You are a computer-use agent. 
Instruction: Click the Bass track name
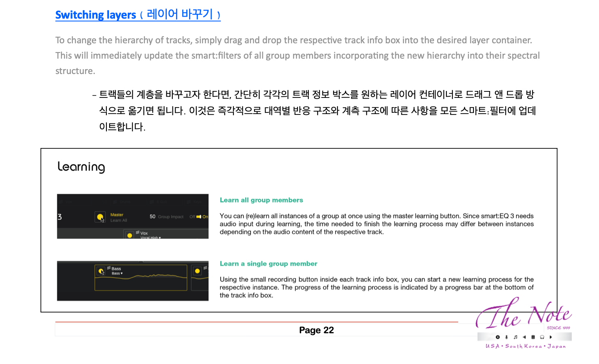(x=116, y=269)
